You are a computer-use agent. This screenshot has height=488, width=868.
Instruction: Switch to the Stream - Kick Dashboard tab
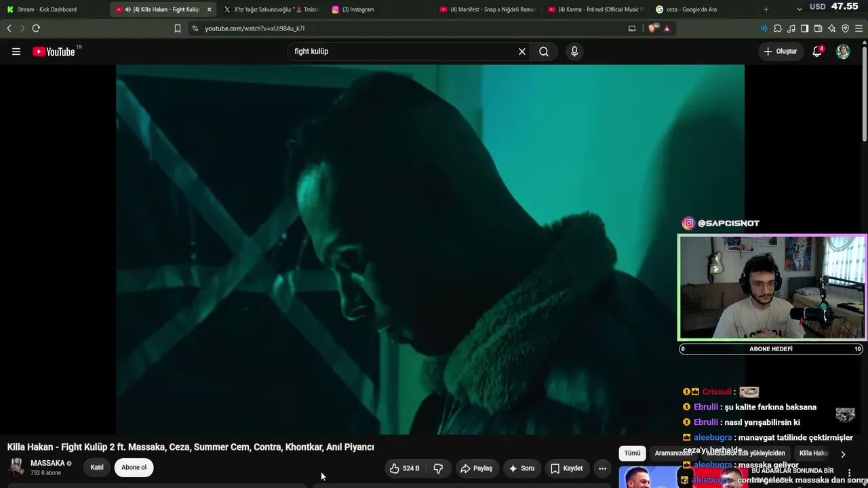pyautogui.click(x=54, y=9)
